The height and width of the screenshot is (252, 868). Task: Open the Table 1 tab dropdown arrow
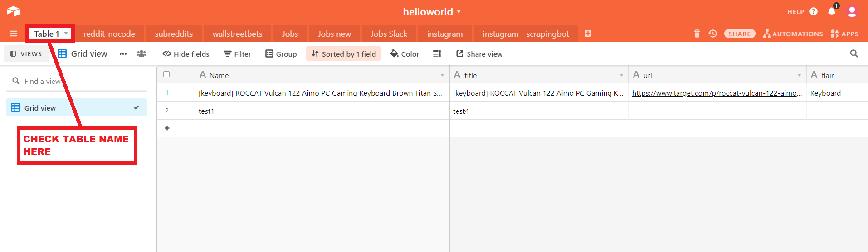pyautogui.click(x=66, y=34)
